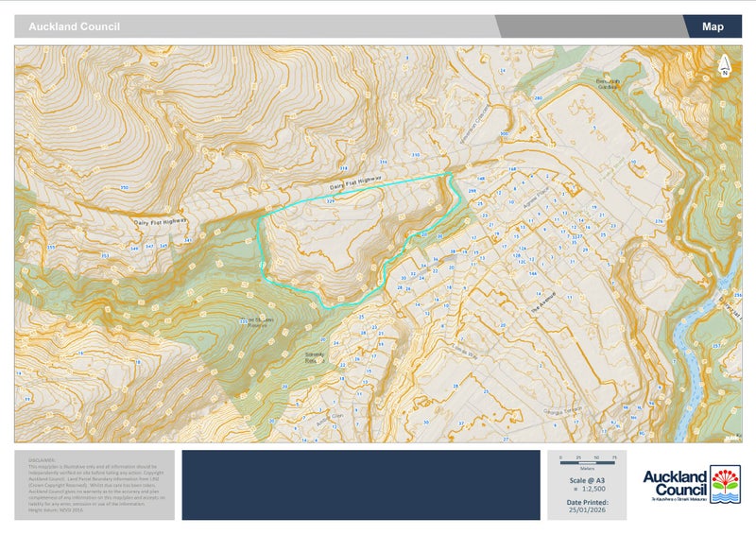
Task: Click property number 350 north of highway
Action: click(x=124, y=187)
